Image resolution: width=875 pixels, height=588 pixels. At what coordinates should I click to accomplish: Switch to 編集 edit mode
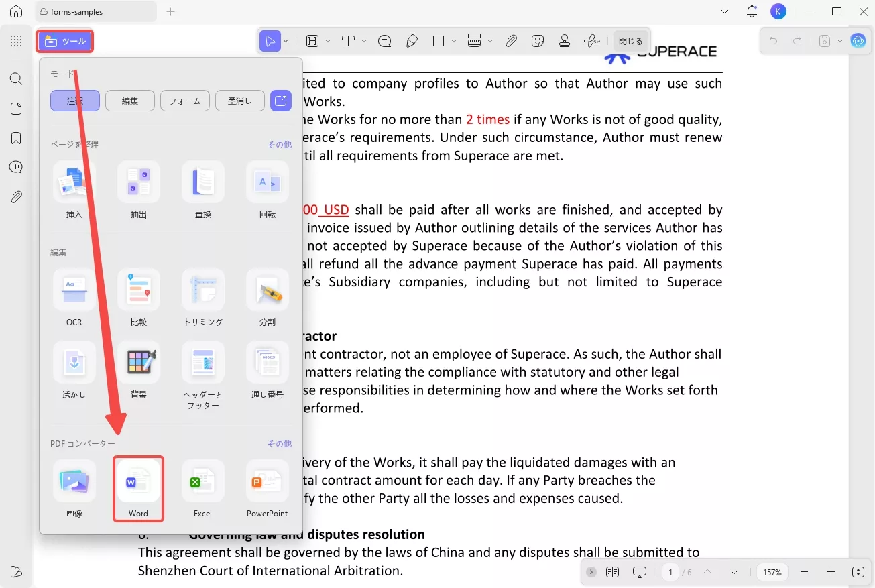point(130,101)
